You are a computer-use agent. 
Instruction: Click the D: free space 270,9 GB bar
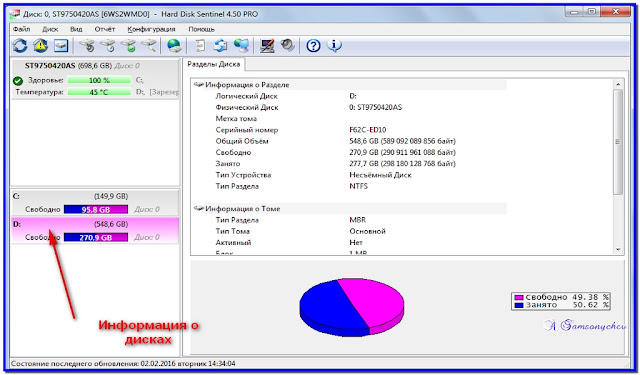click(96, 237)
